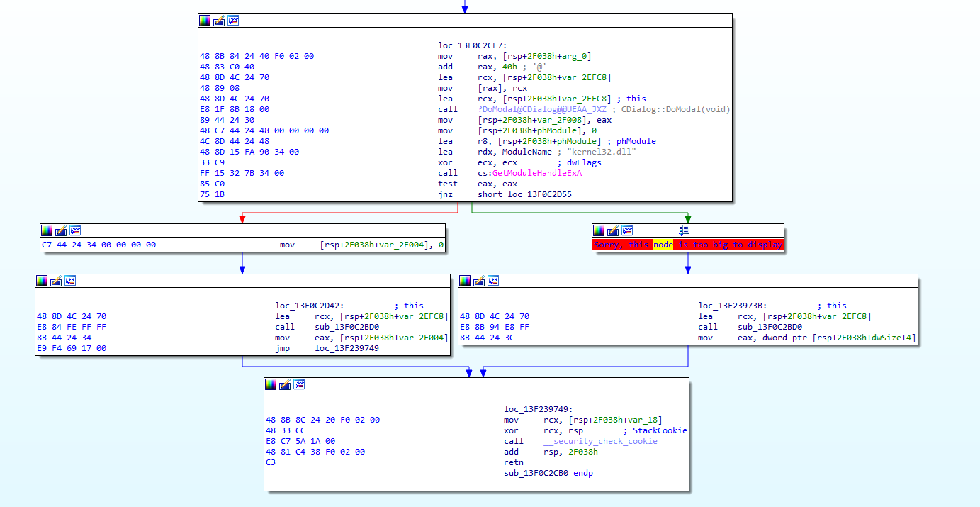Screen dimensions: 980x507
Task: Select opcode bytes 'E9 F4 69 17 00'
Action: (72, 348)
